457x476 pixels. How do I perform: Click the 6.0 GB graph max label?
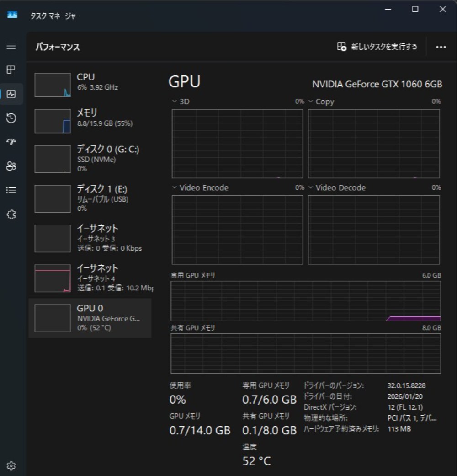(431, 275)
